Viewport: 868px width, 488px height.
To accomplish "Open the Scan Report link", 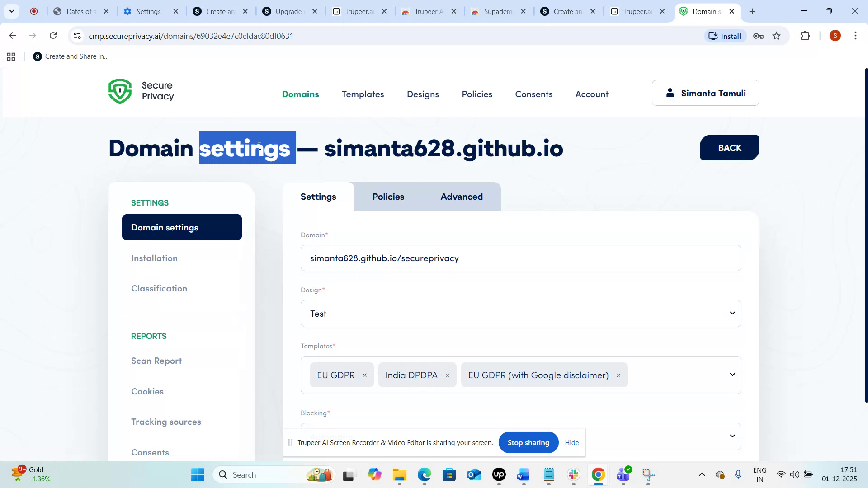I will [156, 361].
